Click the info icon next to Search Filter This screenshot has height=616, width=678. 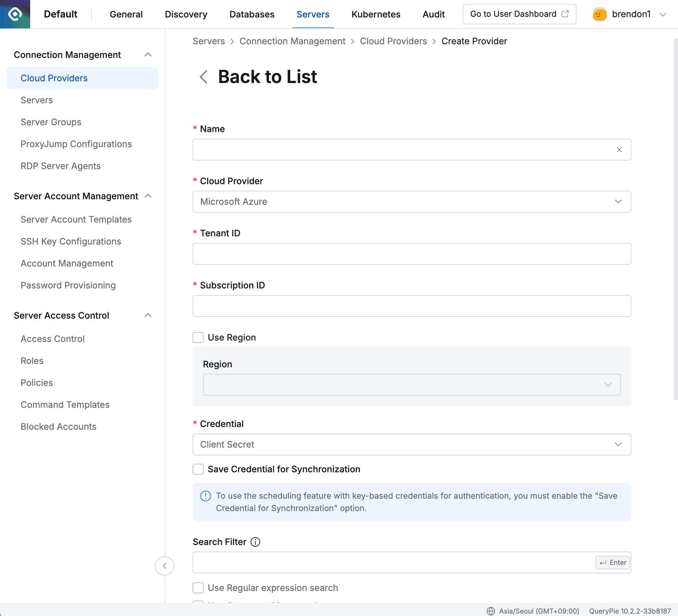[x=255, y=542]
